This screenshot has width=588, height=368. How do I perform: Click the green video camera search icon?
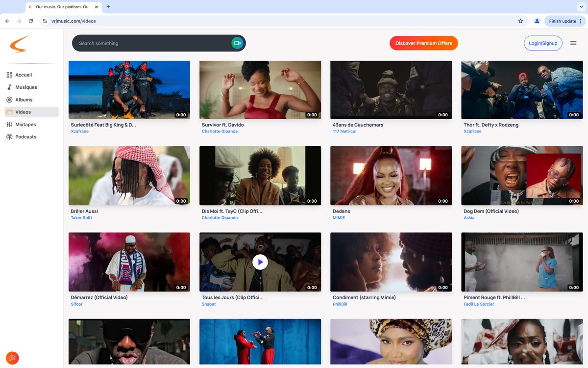[237, 43]
